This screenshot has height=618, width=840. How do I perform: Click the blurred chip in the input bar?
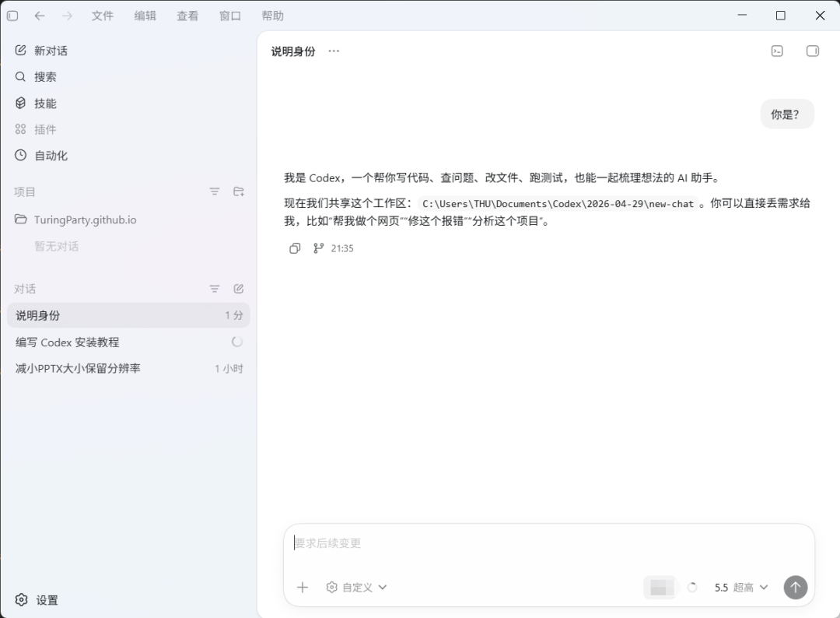[660, 588]
